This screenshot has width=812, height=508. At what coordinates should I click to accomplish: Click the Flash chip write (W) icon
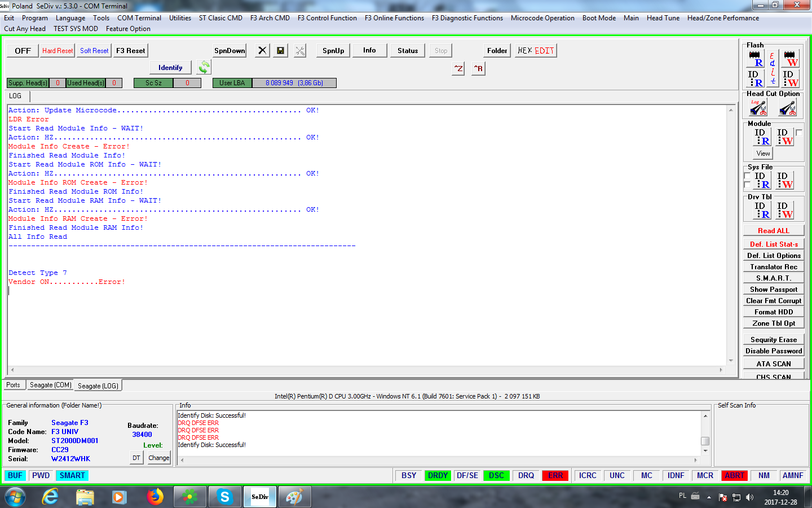[x=791, y=59]
